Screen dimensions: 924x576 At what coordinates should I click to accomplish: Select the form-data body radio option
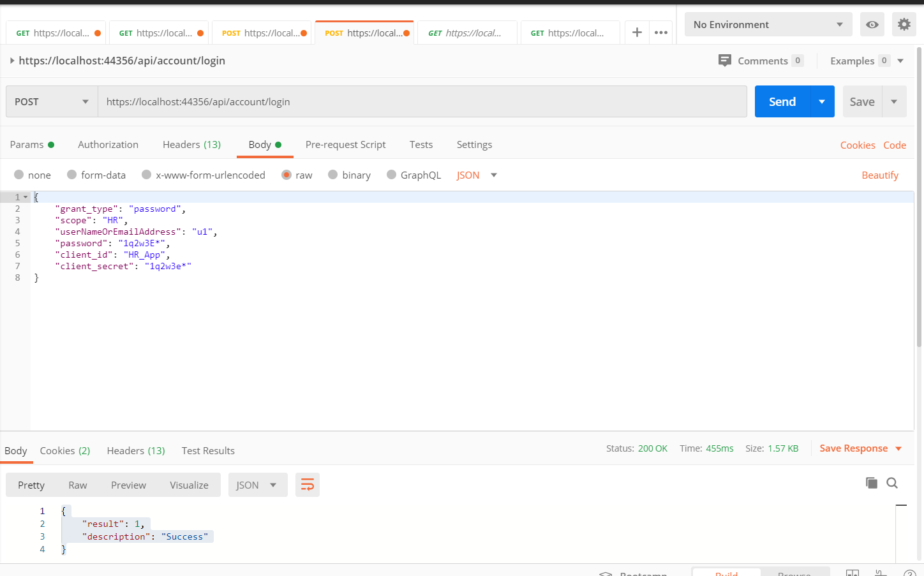click(x=72, y=175)
